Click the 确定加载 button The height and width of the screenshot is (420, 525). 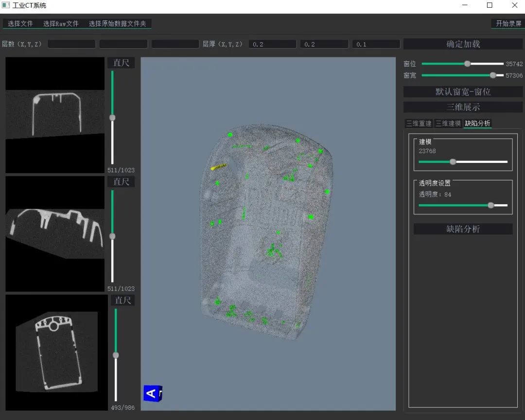tap(463, 44)
